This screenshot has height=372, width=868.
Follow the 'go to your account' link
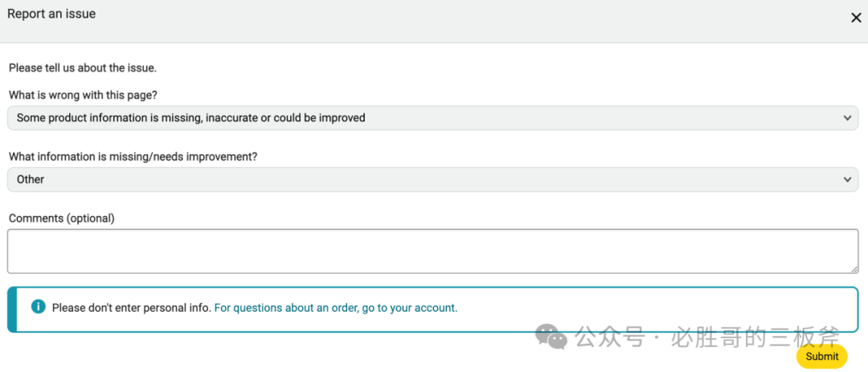pyautogui.click(x=410, y=308)
